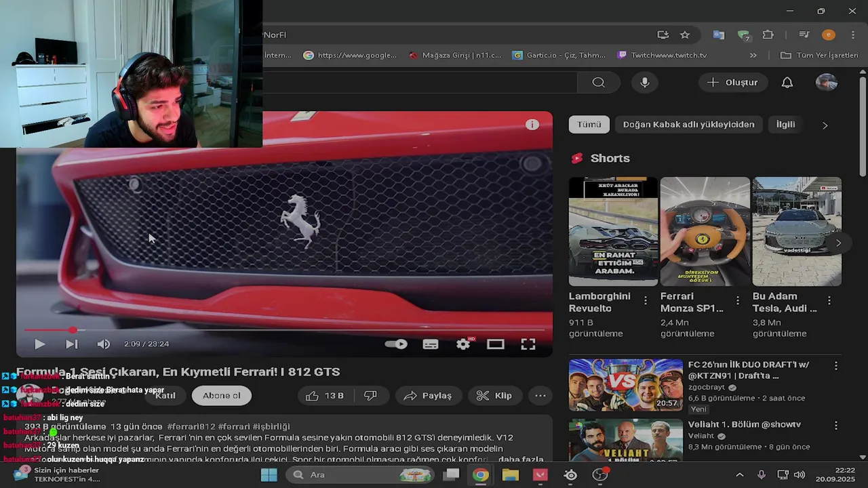Image resolution: width=868 pixels, height=488 pixels.
Task: Open the Lamborghini Revuelto short thumbnail
Action: 613,232
